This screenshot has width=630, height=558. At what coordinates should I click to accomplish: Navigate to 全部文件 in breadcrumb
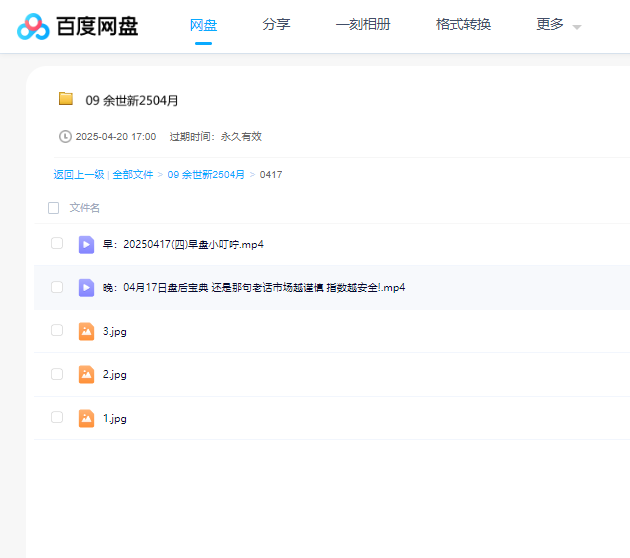[133, 174]
